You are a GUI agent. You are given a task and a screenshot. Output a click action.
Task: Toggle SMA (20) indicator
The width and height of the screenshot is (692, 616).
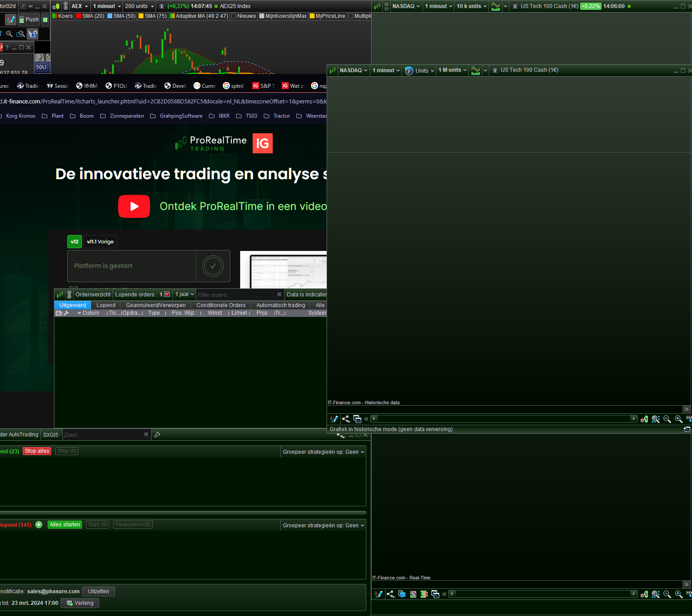pyautogui.click(x=90, y=16)
